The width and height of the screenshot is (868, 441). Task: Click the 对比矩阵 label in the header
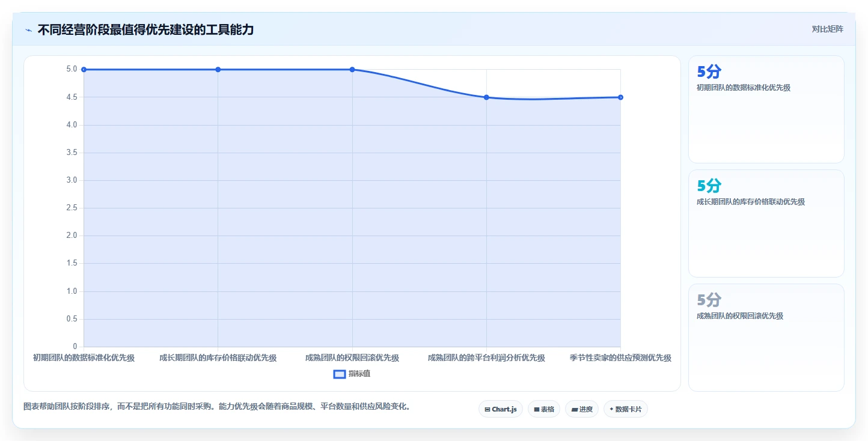pyautogui.click(x=827, y=29)
